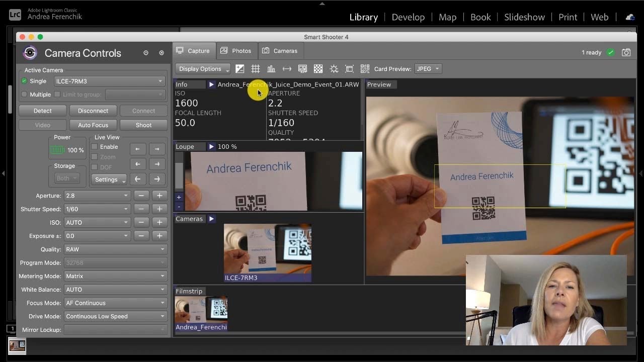The height and width of the screenshot is (362, 644).
Task: Enable the Live View checkbox
Action: [x=94, y=147]
